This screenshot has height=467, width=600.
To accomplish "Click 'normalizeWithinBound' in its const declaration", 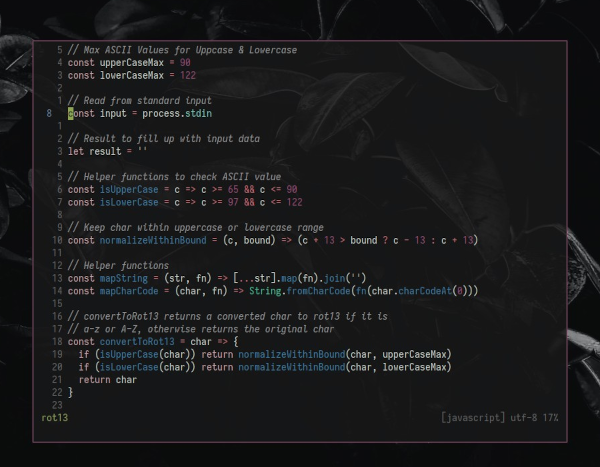I will coord(153,240).
